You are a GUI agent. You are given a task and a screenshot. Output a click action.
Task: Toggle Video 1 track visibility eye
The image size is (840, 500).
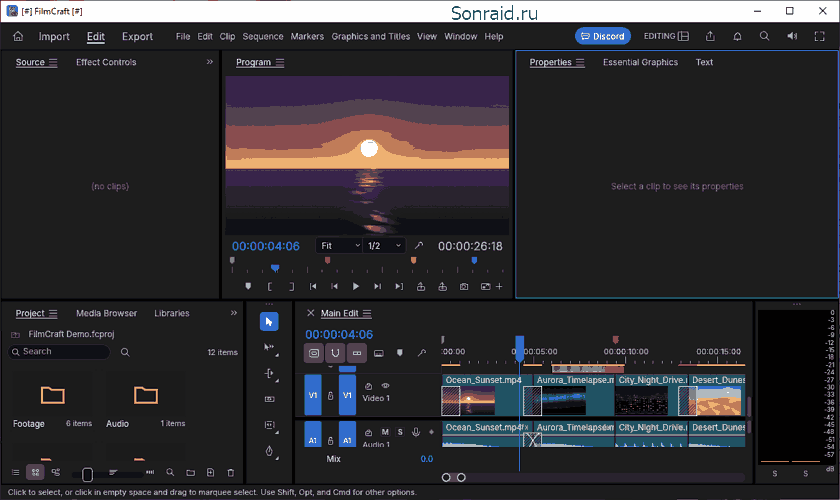(x=385, y=385)
